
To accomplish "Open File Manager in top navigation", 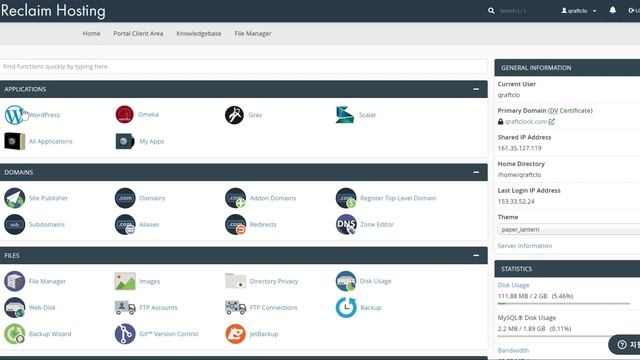I will tap(253, 33).
